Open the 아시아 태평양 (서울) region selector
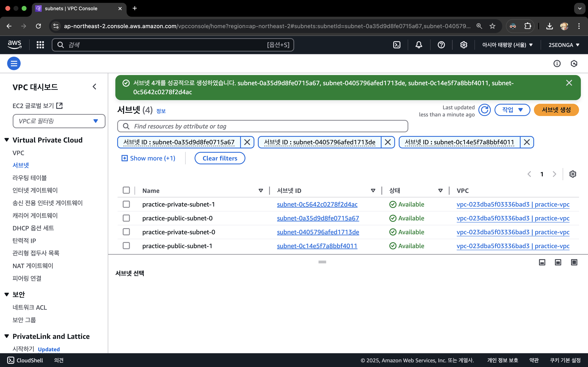588x367 pixels. coord(507,45)
